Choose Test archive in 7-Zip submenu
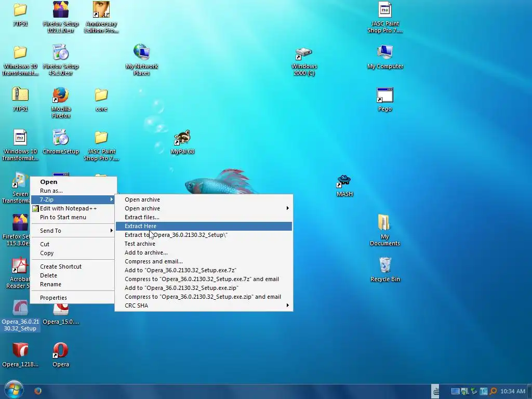532x399 pixels. [204, 244]
